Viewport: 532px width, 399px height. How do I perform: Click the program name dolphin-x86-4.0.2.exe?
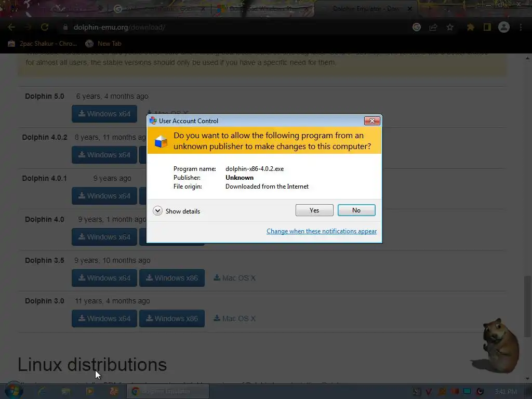tap(255, 169)
